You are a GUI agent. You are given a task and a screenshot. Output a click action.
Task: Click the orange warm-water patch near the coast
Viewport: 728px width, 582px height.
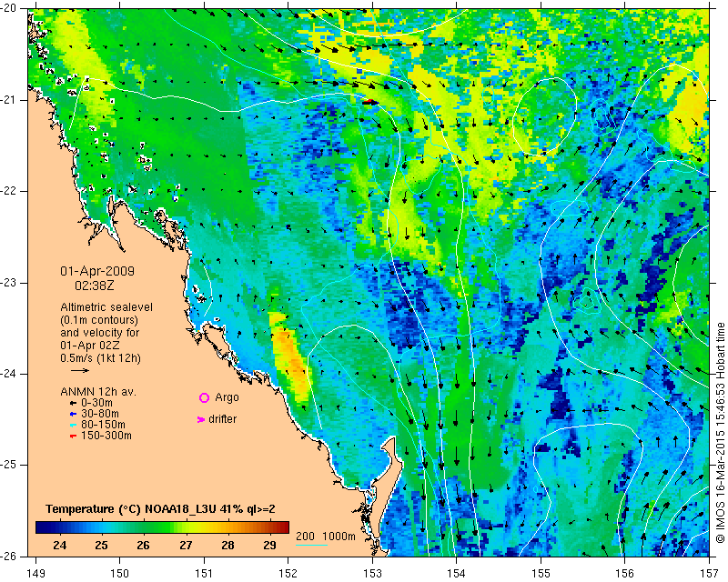point(290,357)
